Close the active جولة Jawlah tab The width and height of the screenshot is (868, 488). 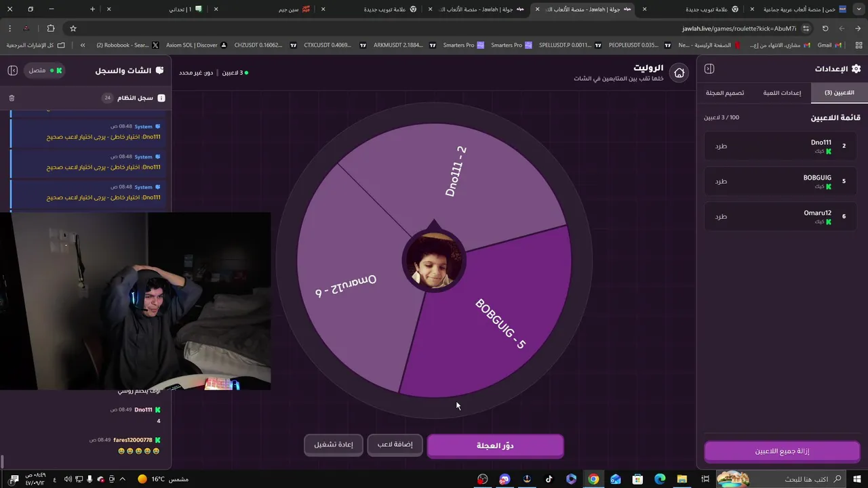point(537,9)
